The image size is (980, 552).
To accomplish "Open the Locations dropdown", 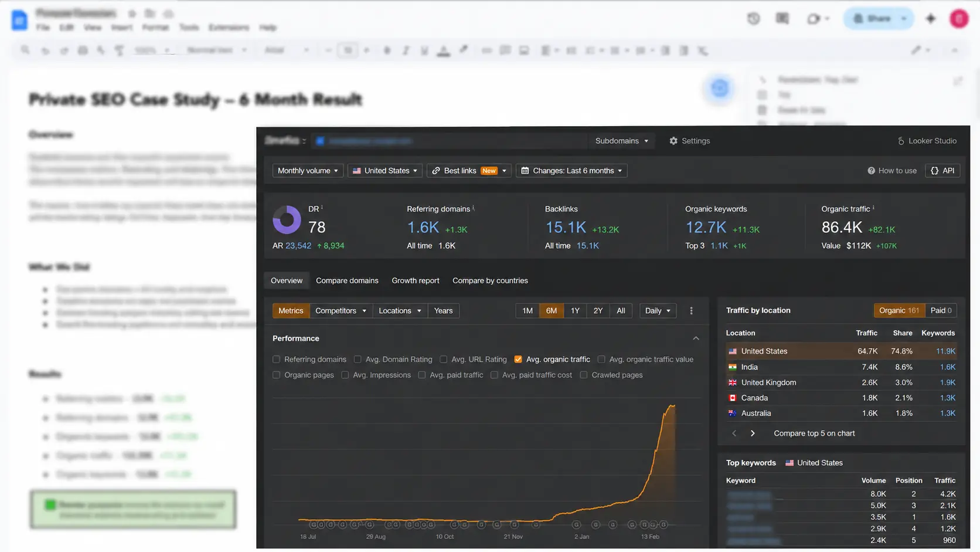I will [400, 311].
